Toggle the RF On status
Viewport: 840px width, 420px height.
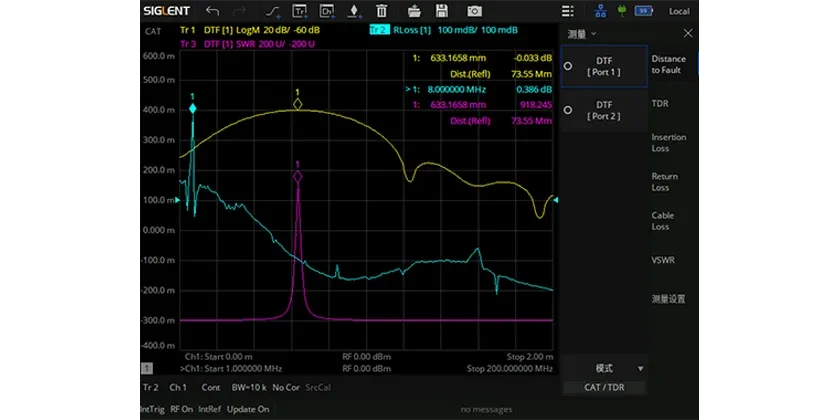click(x=182, y=409)
